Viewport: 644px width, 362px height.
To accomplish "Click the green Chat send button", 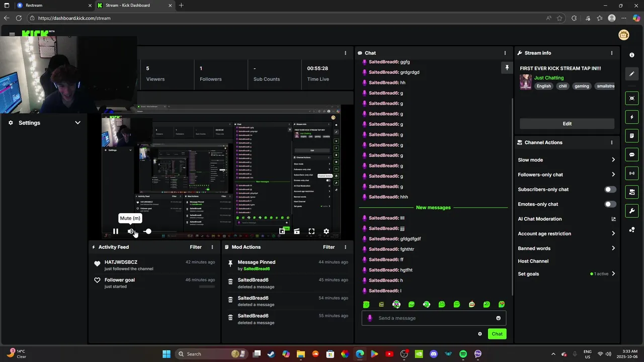I will pyautogui.click(x=497, y=334).
